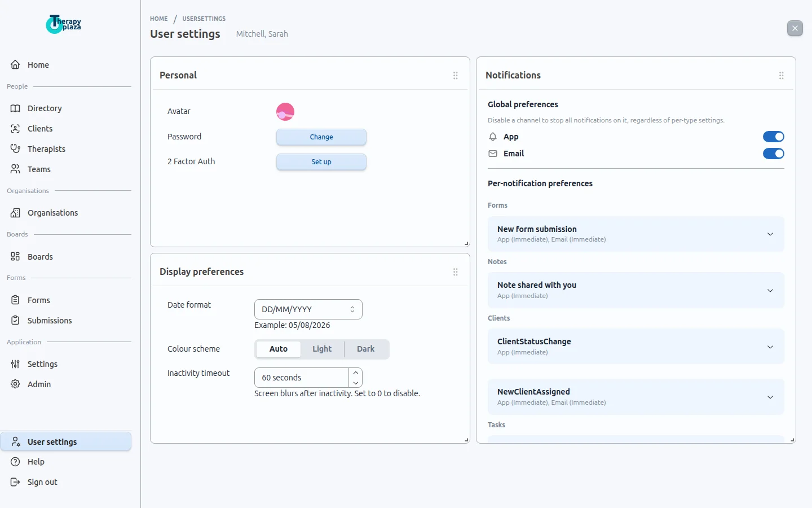
Task: Open Clients via its person-scan icon
Action: [x=15, y=129]
